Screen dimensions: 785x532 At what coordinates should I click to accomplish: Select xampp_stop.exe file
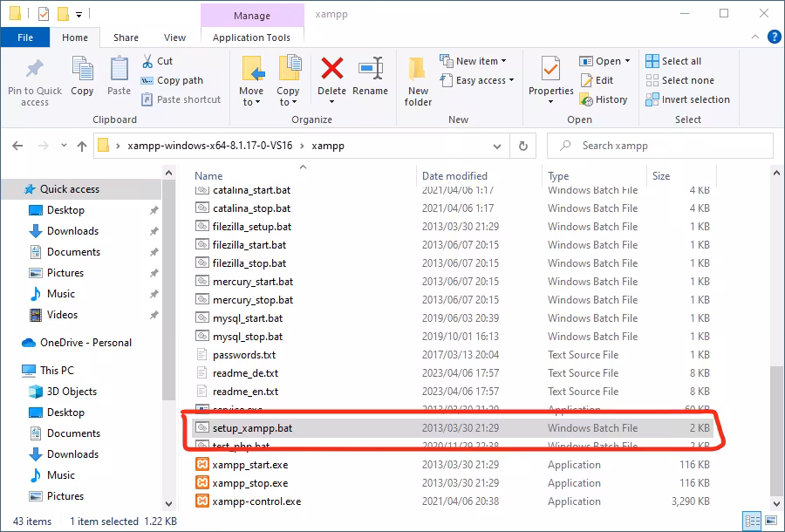pos(453,483)
